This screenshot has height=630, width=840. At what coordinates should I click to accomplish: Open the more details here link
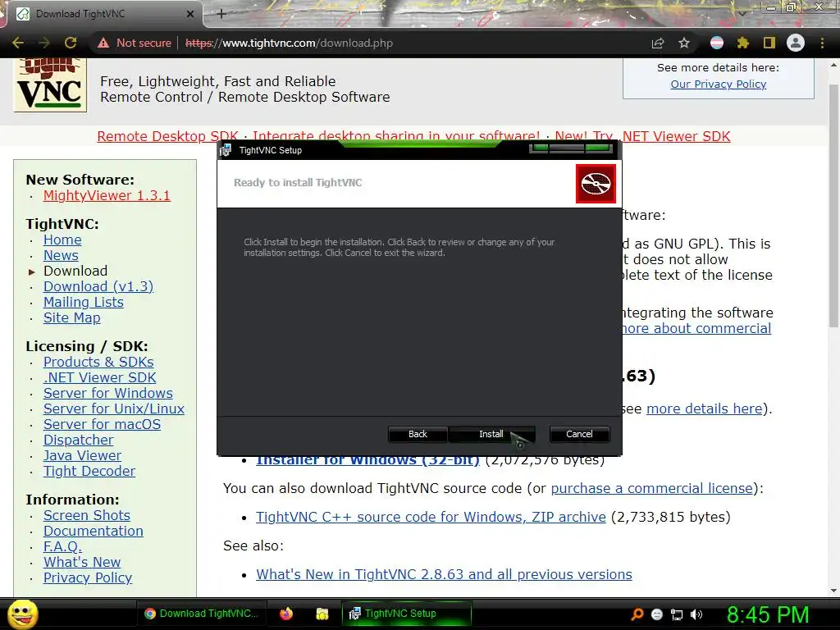(704, 409)
